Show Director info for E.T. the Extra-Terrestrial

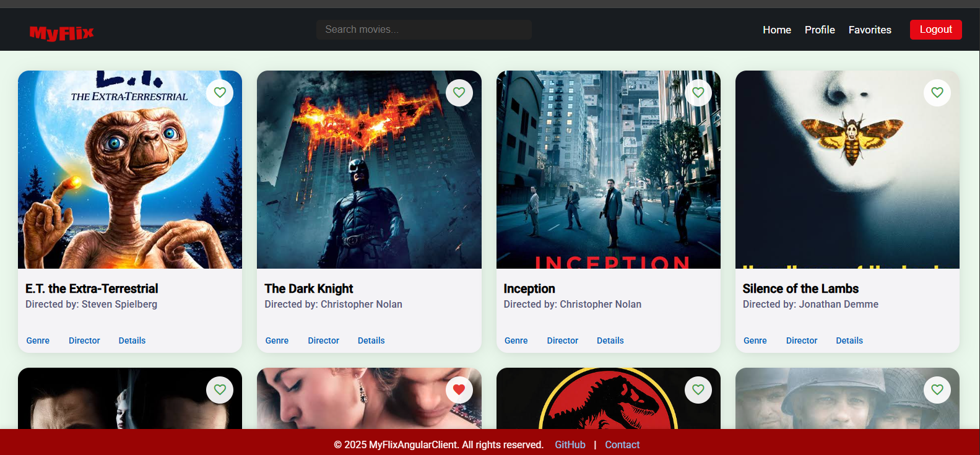pos(84,340)
